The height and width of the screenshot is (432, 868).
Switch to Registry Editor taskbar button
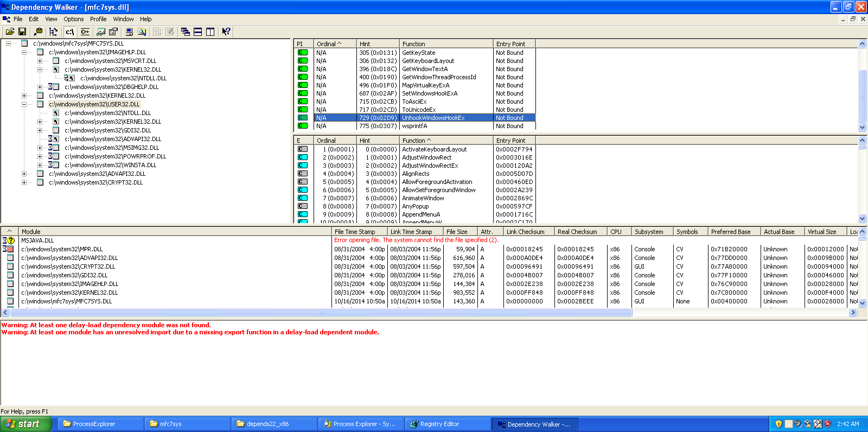pos(448,424)
